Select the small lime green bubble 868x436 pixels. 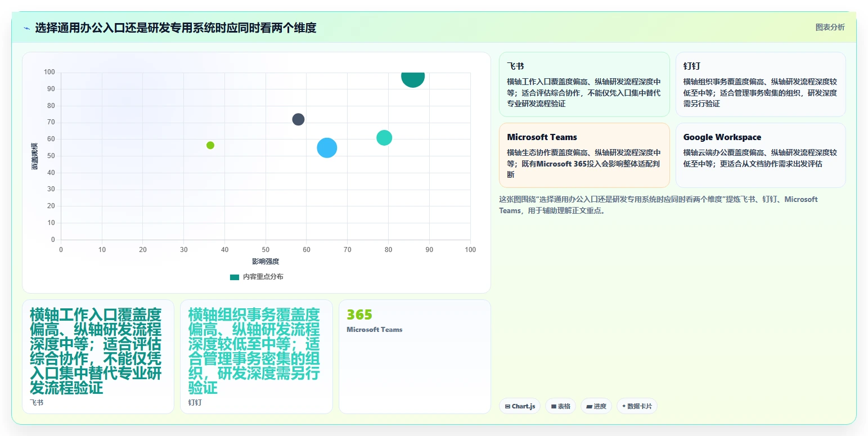210,145
